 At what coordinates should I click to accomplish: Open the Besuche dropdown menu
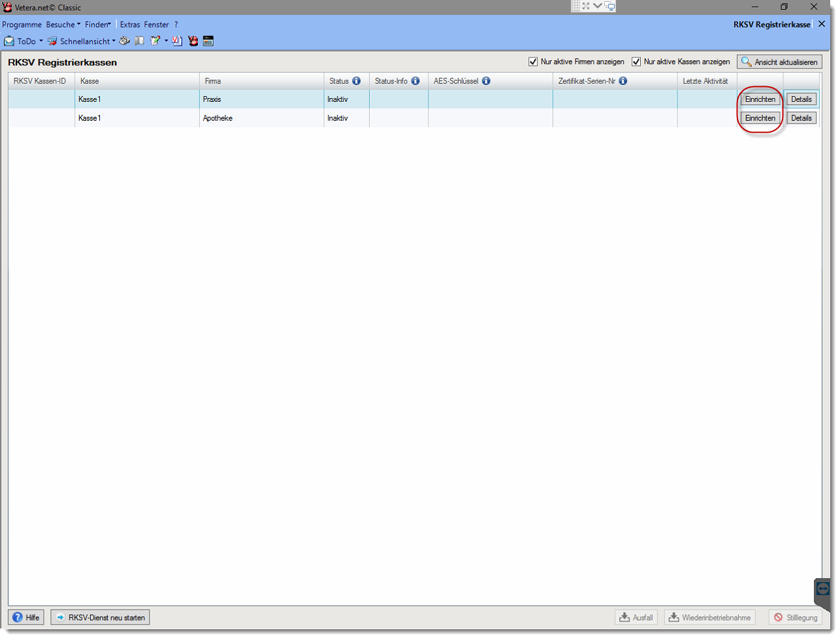click(x=63, y=24)
